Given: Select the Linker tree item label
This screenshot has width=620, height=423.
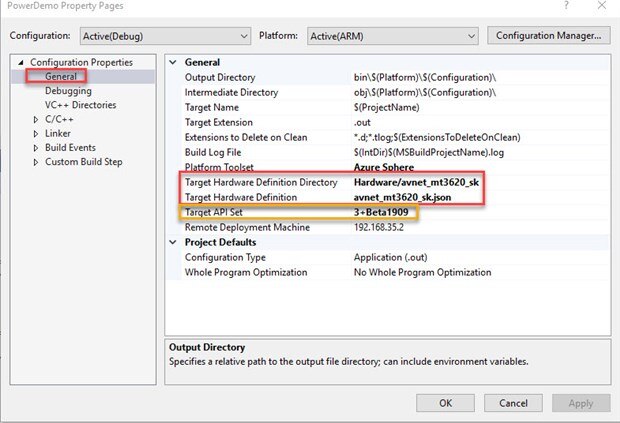Looking at the screenshot, I should tap(58, 134).
